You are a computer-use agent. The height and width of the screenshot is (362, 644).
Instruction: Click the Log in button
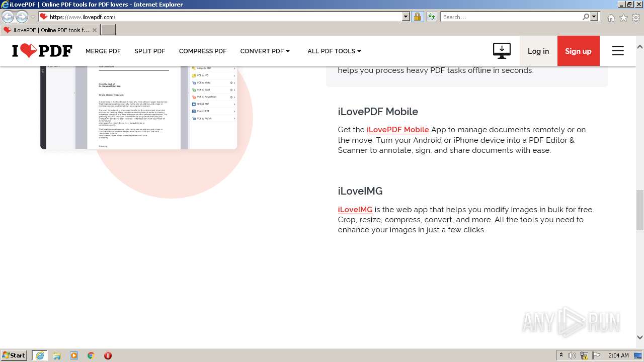[538, 51]
